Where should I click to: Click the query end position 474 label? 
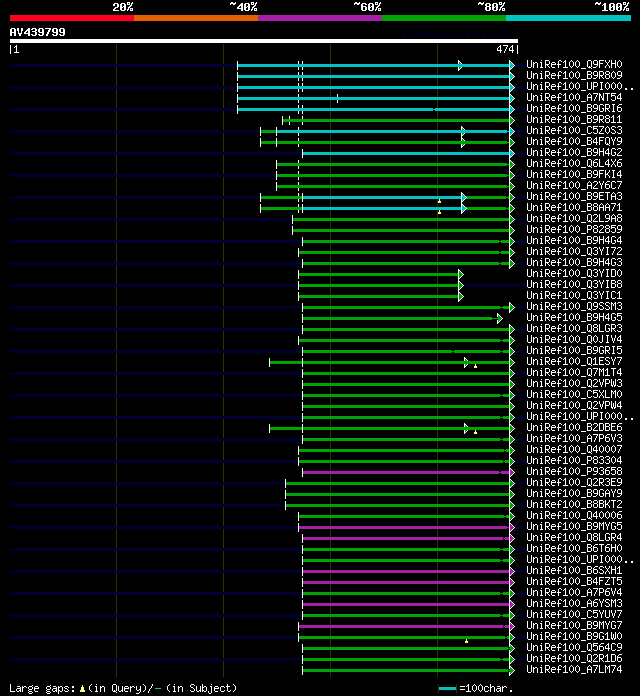(x=505, y=49)
